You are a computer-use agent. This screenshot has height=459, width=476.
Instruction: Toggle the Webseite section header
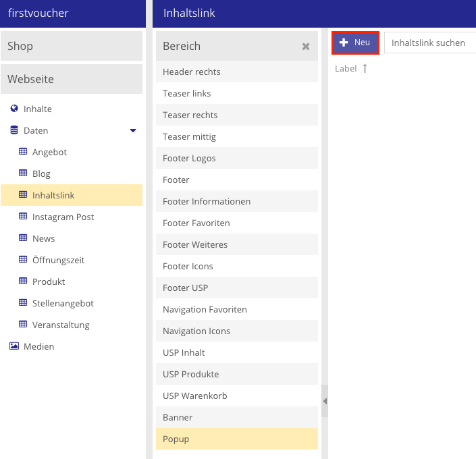72,79
